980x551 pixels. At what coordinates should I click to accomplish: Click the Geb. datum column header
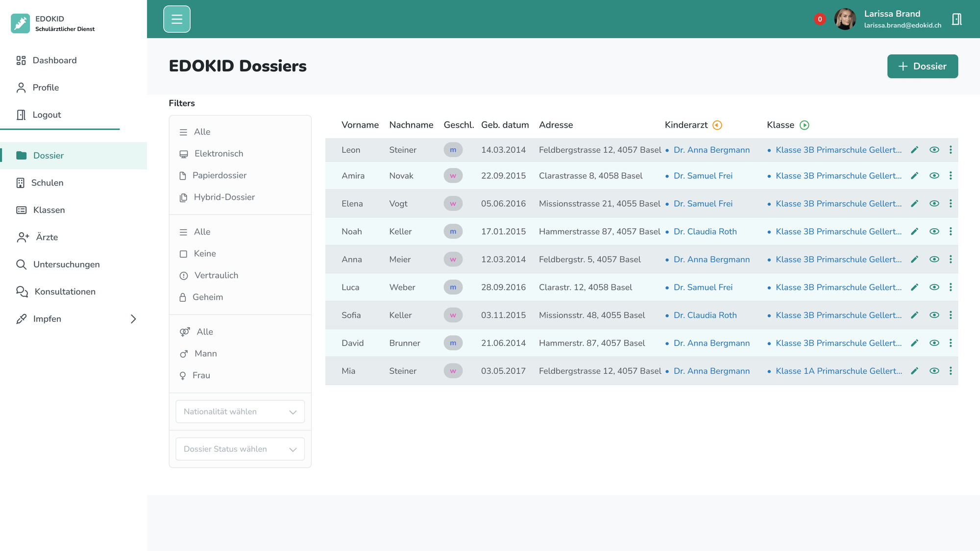(x=505, y=125)
